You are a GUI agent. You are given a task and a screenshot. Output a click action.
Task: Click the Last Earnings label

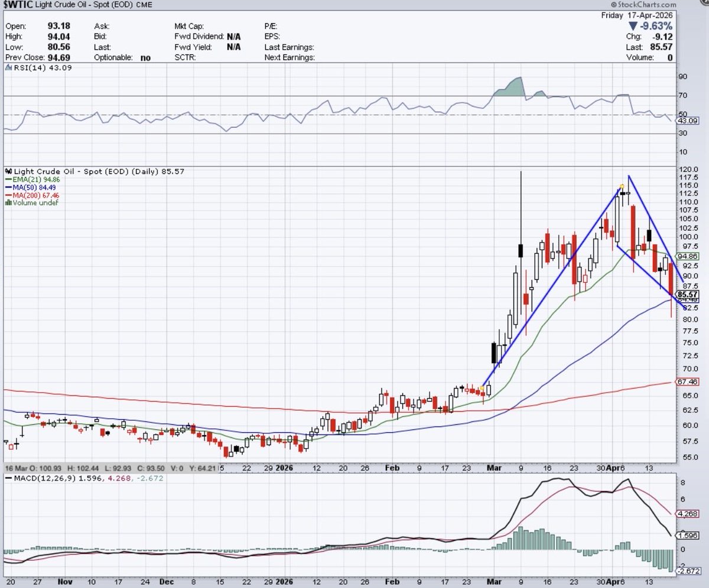(x=289, y=47)
